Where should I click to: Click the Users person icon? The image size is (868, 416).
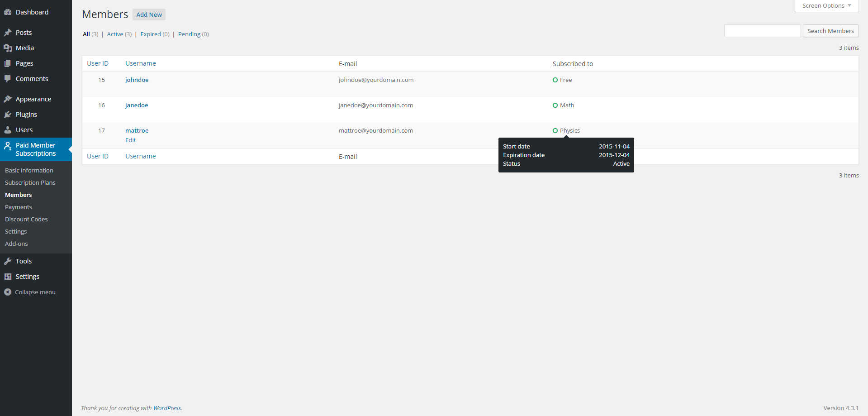coord(8,129)
